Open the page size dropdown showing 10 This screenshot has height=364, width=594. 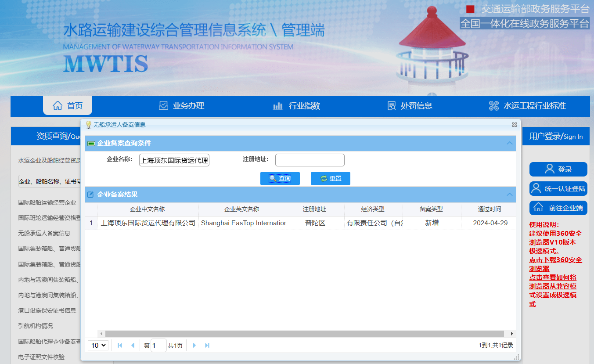(x=98, y=346)
